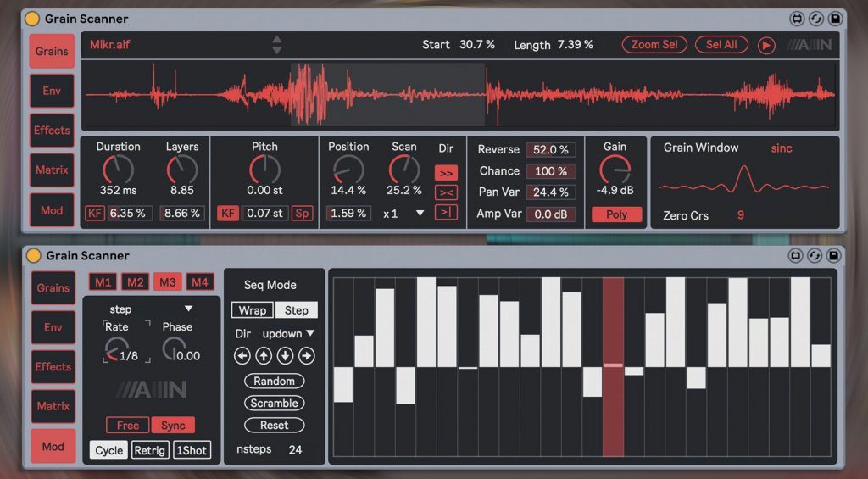Image resolution: width=868 pixels, height=479 pixels.
Task: Open Effects tab in bottom device
Action: 53,366
